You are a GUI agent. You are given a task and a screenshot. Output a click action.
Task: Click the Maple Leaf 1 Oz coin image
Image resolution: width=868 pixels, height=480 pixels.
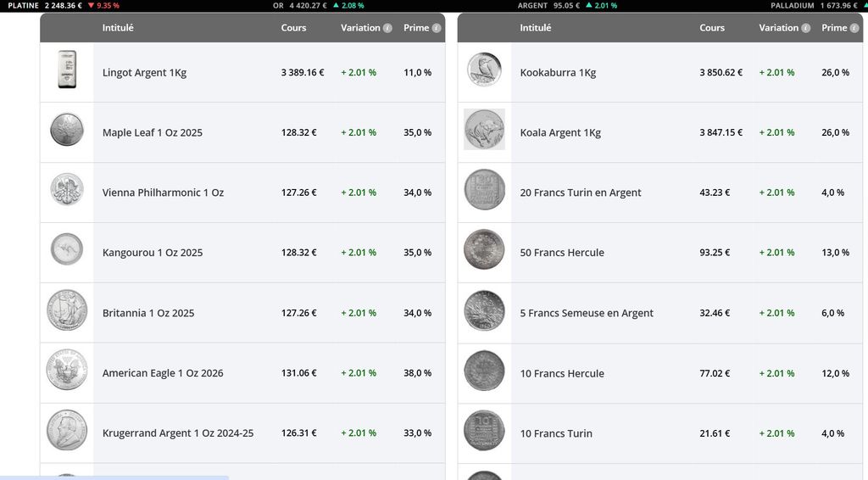pyautogui.click(x=67, y=131)
